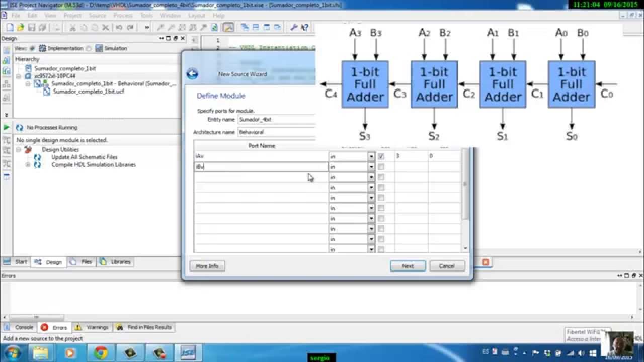Image resolution: width=644 pixels, height=362 pixels.
Task: Select the Simulation view radio button
Action: [x=89, y=49]
